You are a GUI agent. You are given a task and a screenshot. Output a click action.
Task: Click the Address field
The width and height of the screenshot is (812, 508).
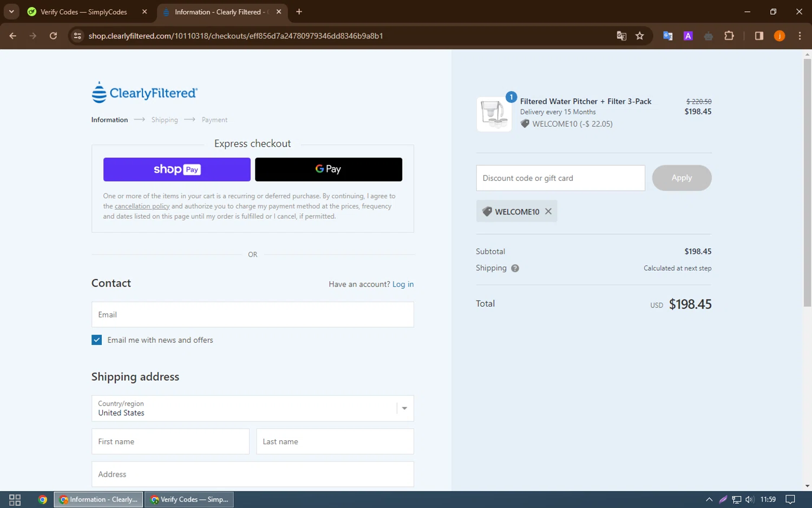253,474
